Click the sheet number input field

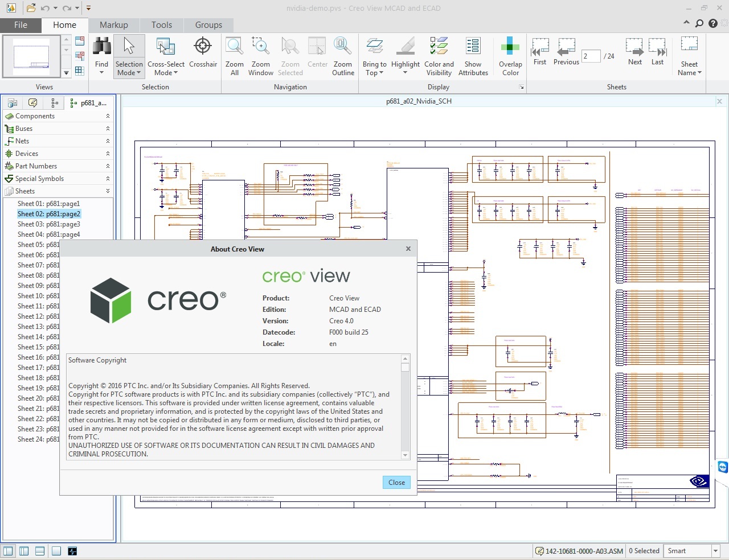(x=591, y=56)
